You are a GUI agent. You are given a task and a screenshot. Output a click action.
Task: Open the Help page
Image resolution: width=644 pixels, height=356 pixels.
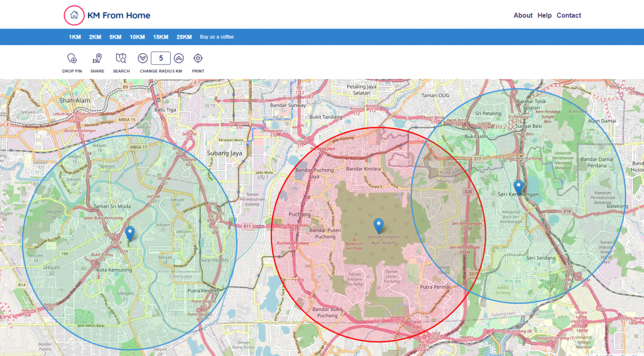[x=545, y=16]
